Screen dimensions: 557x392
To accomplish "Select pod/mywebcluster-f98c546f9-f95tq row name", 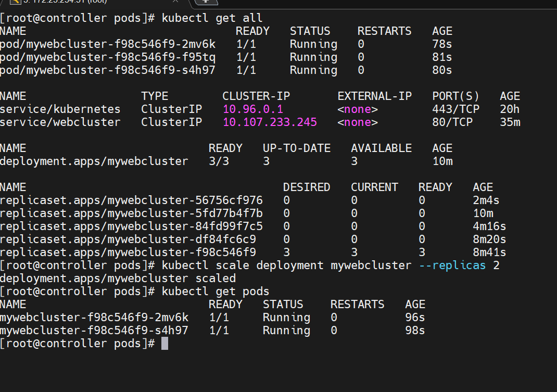I will point(108,57).
